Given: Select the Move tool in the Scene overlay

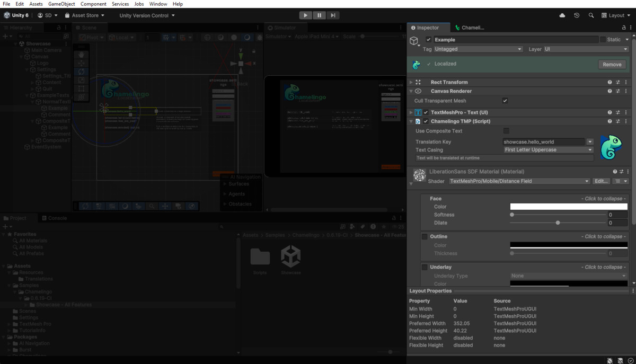Looking at the screenshot, I should (x=82, y=63).
